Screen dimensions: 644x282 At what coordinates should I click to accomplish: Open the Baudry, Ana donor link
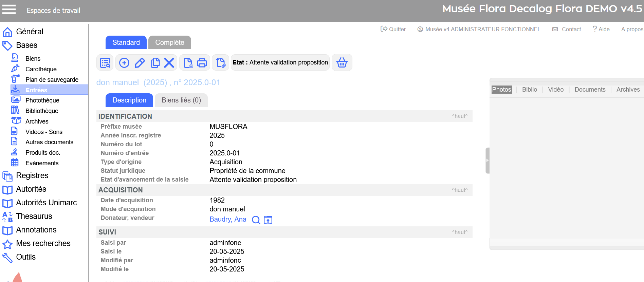(228, 219)
